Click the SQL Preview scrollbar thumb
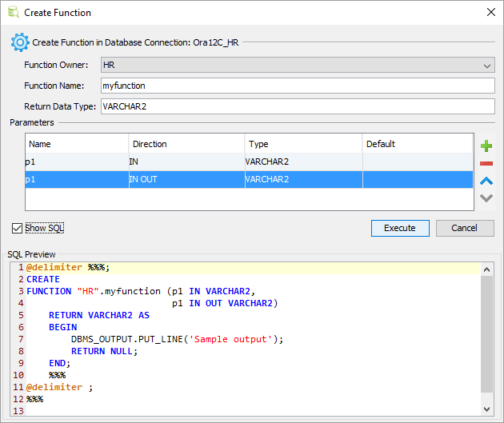504x423 pixels. tap(486, 334)
